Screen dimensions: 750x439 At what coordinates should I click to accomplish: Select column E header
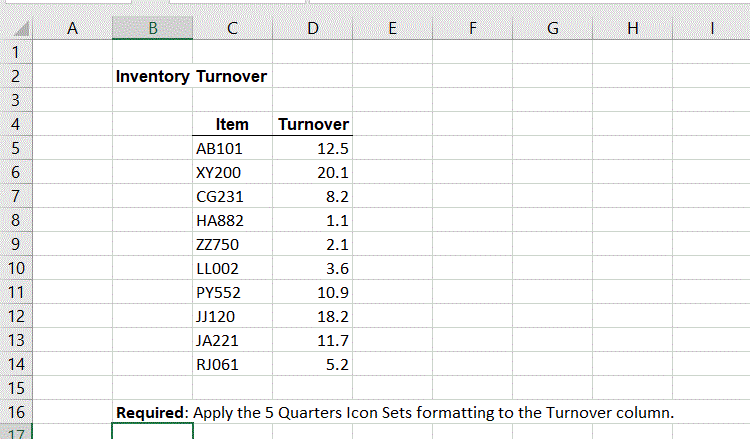[392, 28]
